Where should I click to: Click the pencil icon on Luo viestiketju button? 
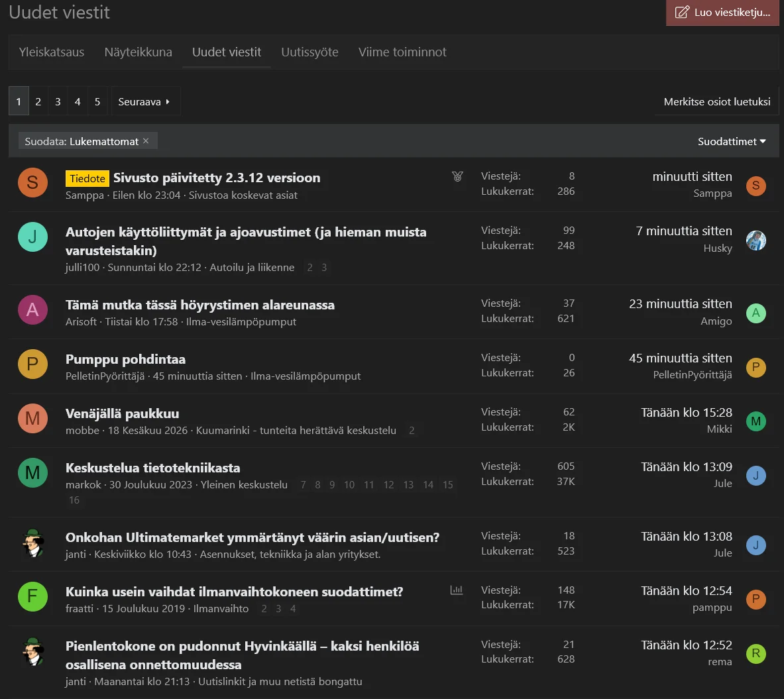click(x=681, y=13)
